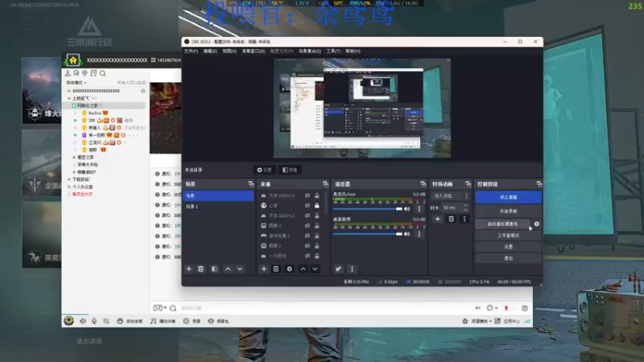Click microphone icon in chat window bottom bar

point(94,321)
